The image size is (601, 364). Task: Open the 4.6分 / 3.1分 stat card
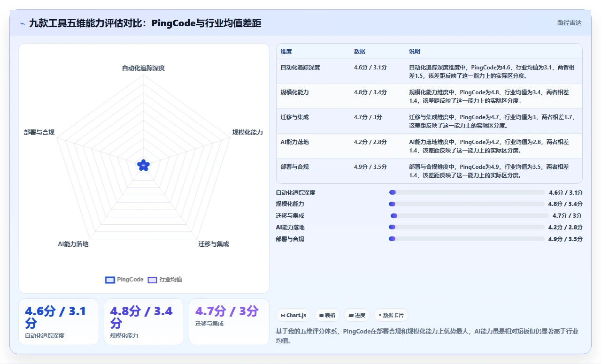(59, 322)
